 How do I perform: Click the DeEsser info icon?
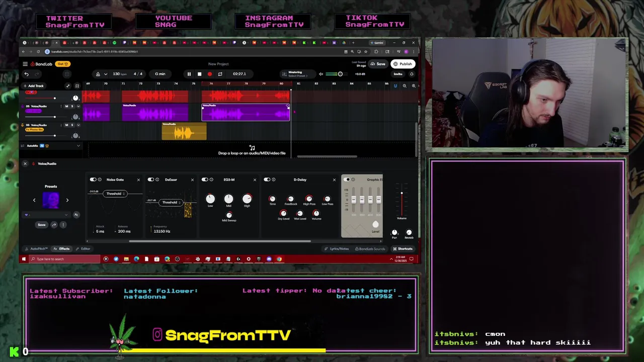coord(157,179)
